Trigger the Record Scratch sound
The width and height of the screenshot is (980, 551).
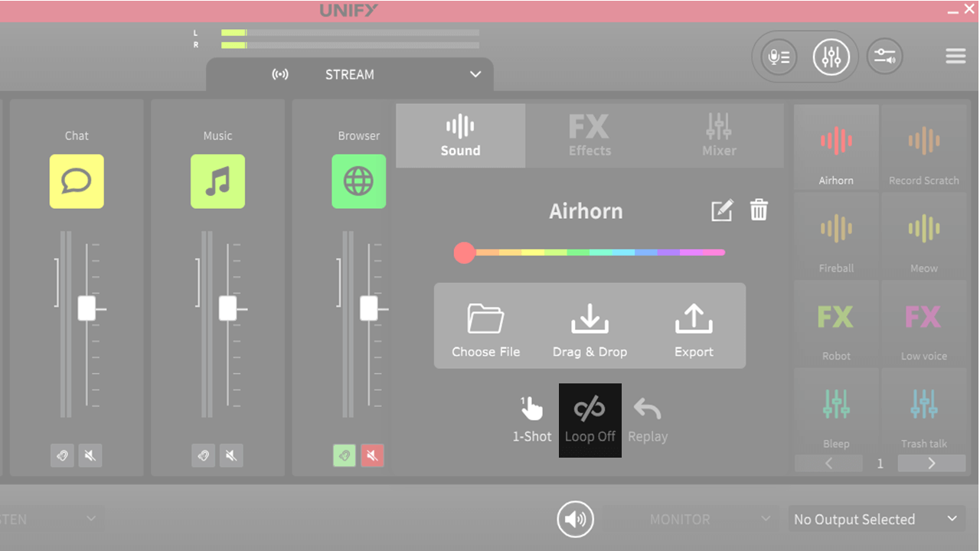coord(923,148)
